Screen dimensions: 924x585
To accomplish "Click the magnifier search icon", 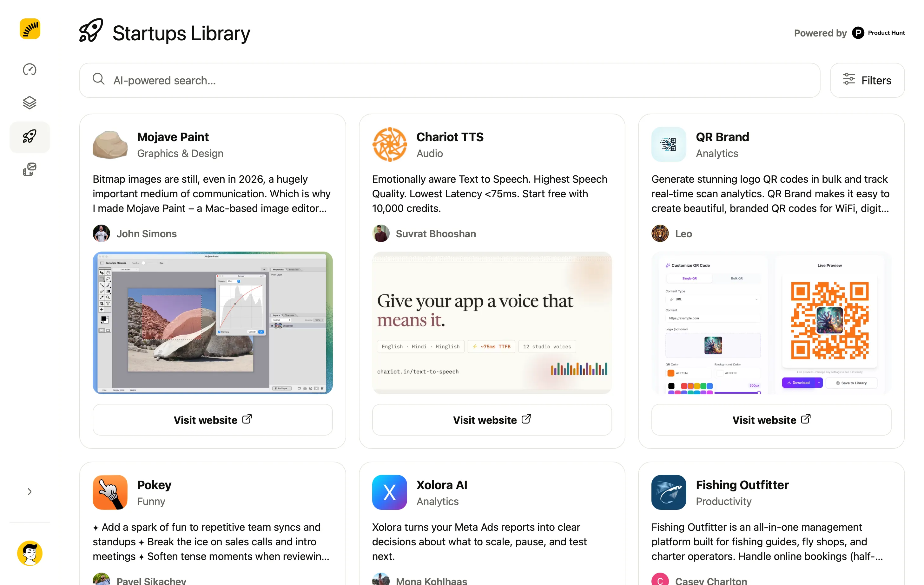I will coord(99,79).
